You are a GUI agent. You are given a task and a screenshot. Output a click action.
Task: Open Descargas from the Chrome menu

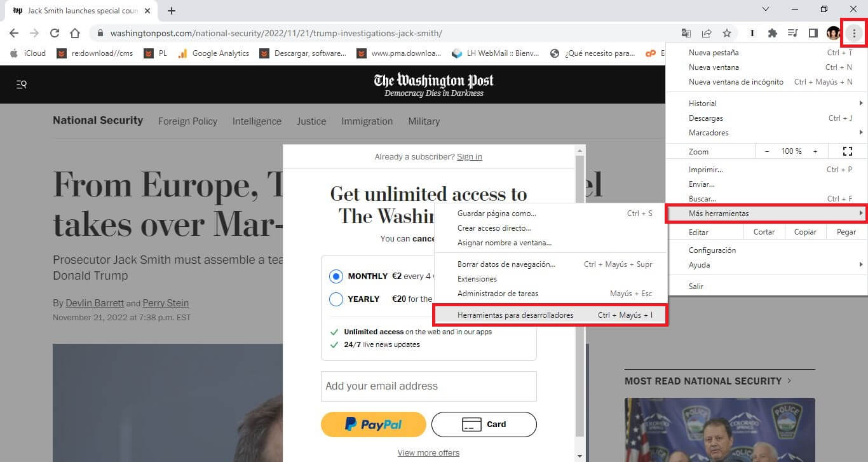(766, 118)
